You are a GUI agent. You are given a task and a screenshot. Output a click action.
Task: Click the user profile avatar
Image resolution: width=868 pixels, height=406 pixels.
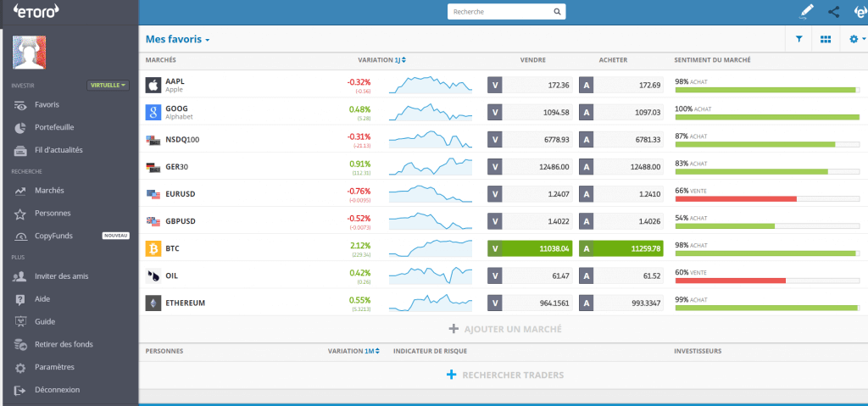pos(29,52)
